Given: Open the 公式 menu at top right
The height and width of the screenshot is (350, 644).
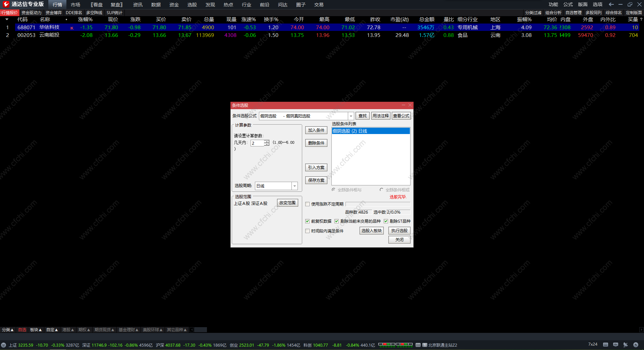Looking at the screenshot, I should pos(568,4).
